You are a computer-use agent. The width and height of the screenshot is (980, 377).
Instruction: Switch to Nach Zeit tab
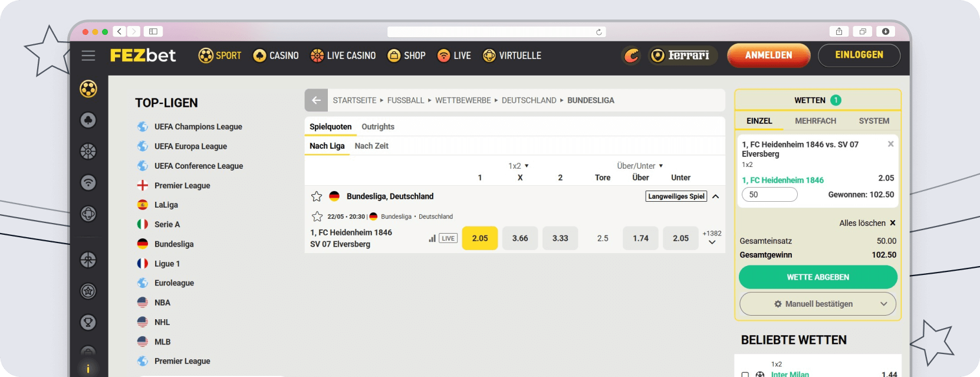click(x=371, y=146)
